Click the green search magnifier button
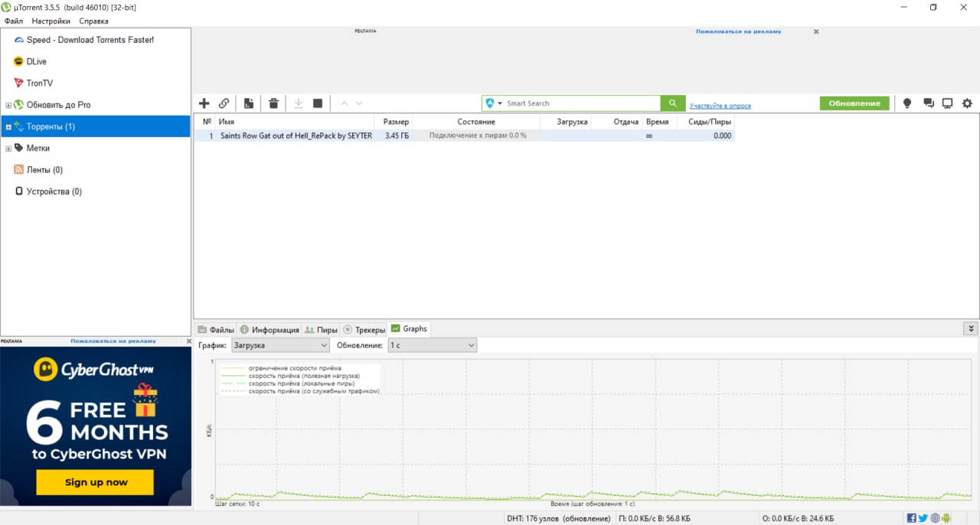 (672, 103)
